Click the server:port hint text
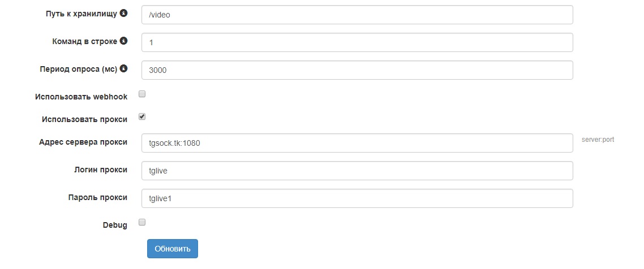Image resolution: width=644 pixels, height=269 pixels. tap(598, 140)
